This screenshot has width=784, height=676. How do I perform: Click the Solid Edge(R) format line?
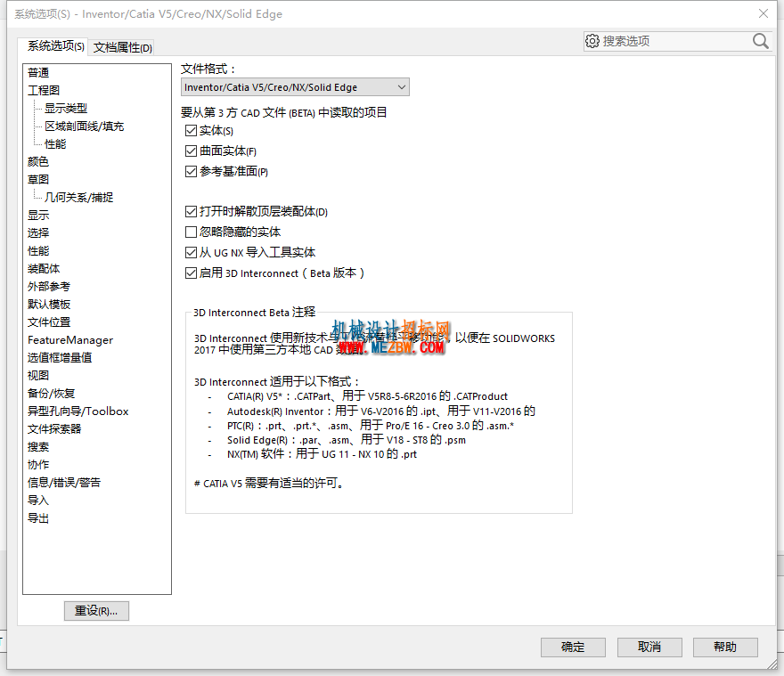tap(347, 440)
